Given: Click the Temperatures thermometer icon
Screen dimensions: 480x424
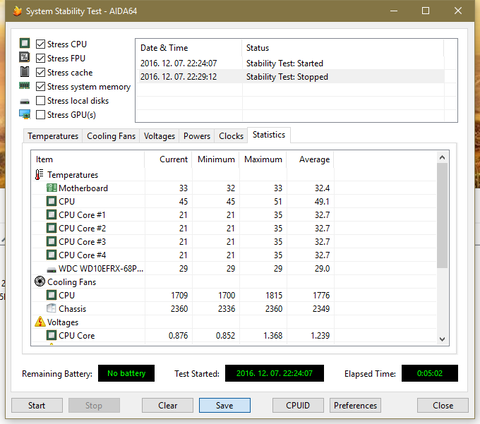Looking at the screenshot, I should pyautogui.click(x=39, y=174).
